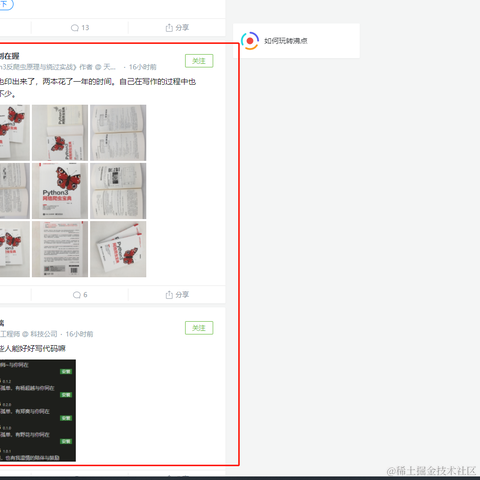
Task: Open the 6 comments on the Python book post
Action: 80,295
